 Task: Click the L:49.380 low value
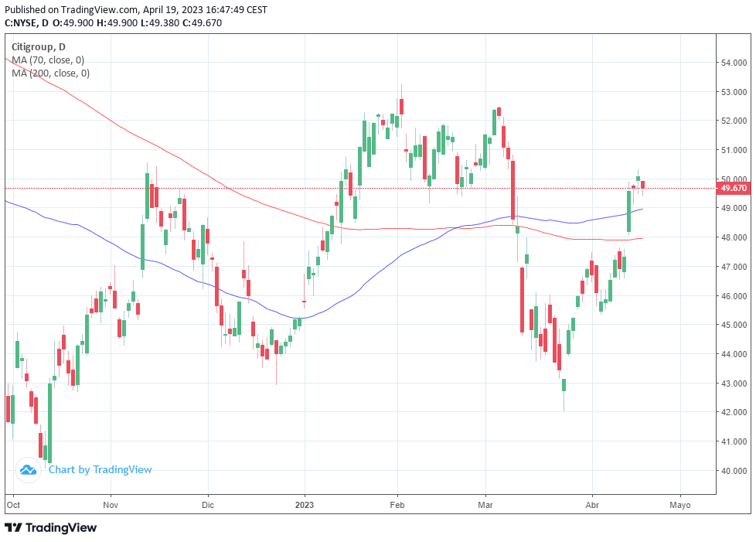[x=160, y=22]
